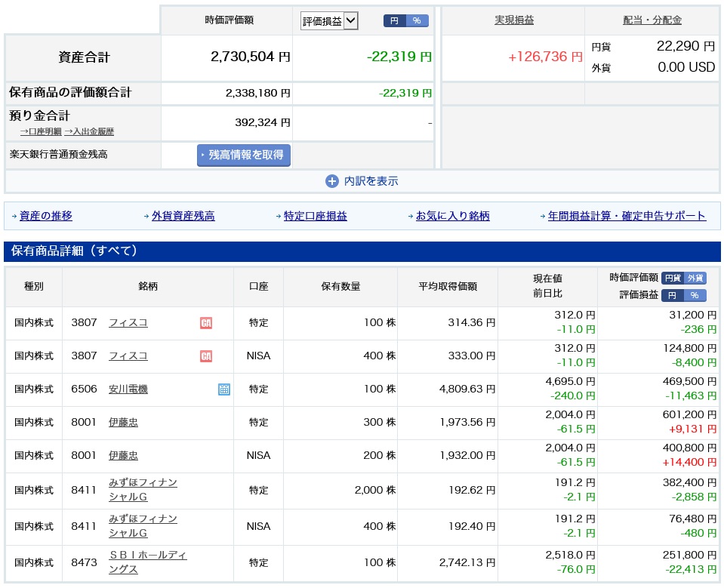Click the plus icon beside 内訳を表示

pos(332,181)
